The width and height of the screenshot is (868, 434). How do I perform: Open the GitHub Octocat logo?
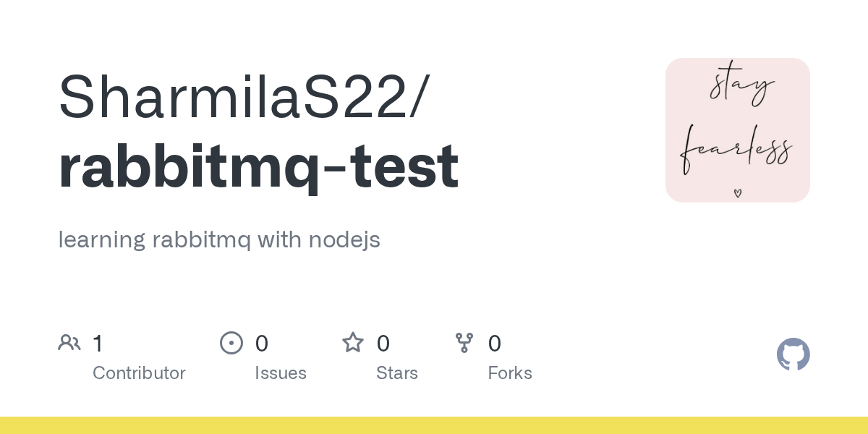793,354
